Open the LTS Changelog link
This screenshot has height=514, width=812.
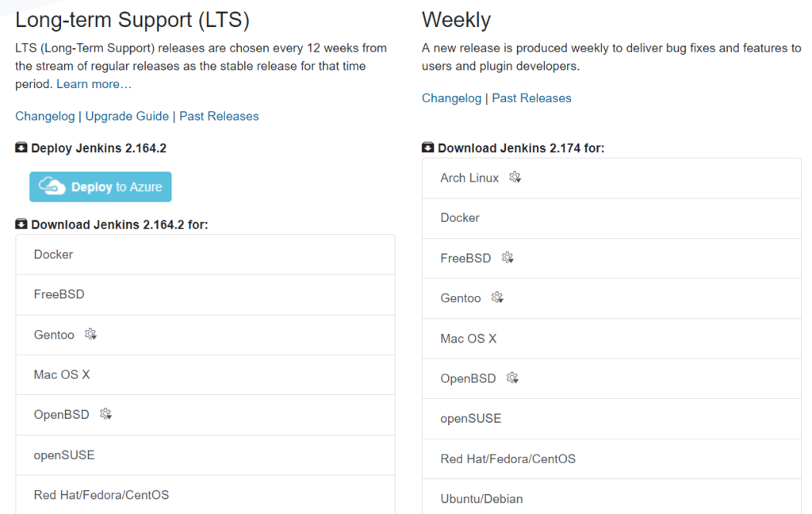point(45,116)
